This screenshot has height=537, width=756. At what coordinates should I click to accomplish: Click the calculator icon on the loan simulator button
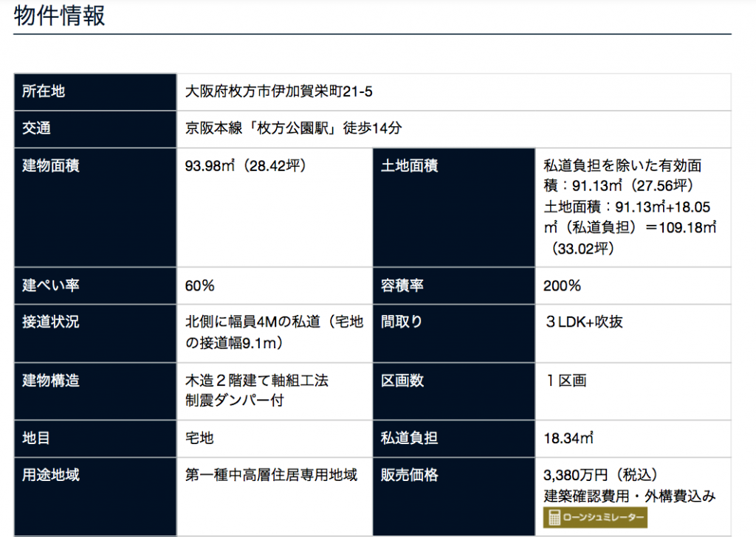(554, 517)
